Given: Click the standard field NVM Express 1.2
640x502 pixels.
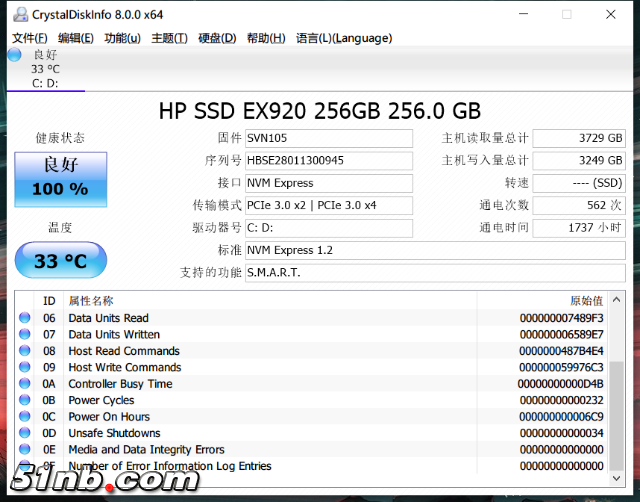Looking at the screenshot, I should pyautogui.click(x=435, y=250).
